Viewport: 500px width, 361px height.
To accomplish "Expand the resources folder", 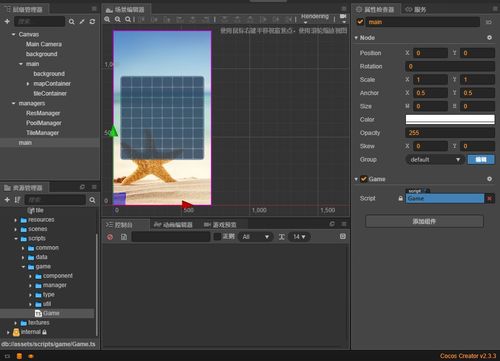I will pos(15,220).
